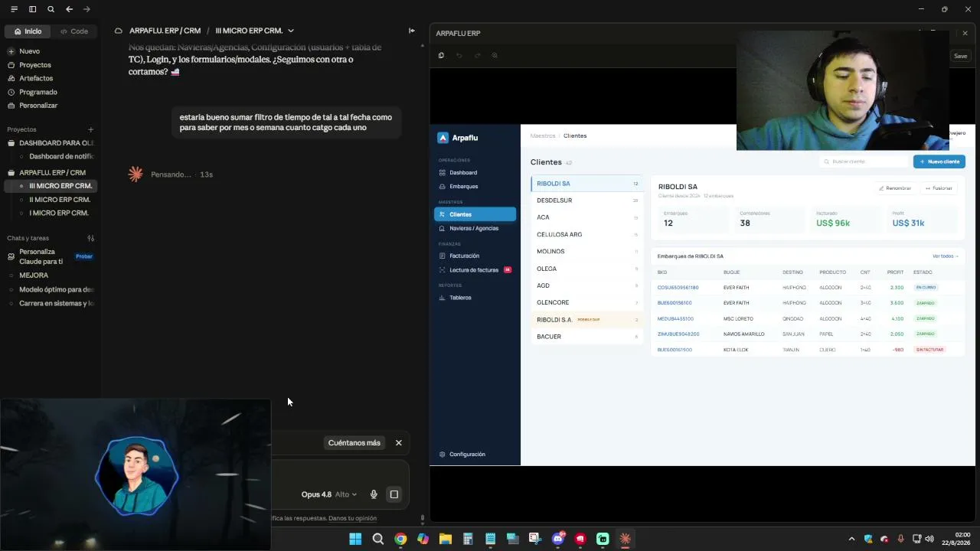The image size is (980, 551).
Task: Focus the Buscar cliente search field
Action: pyautogui.click(x=863, y=161)
